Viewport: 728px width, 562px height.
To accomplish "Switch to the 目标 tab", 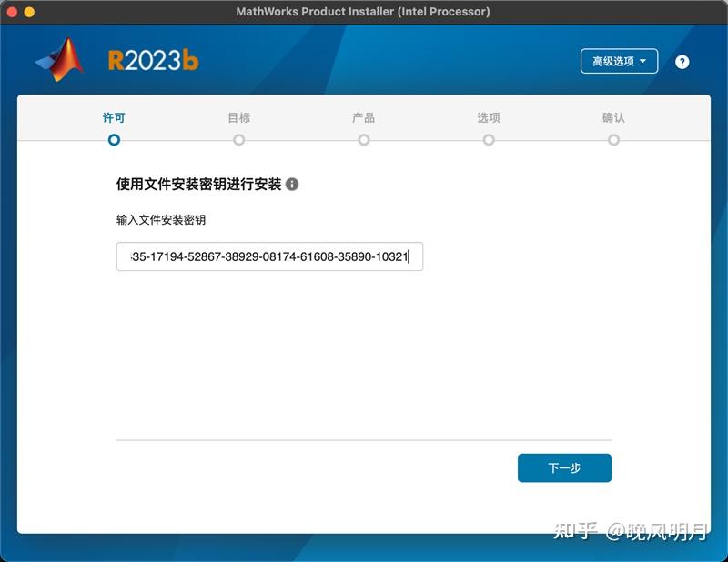I will click(x=238, y=118).
